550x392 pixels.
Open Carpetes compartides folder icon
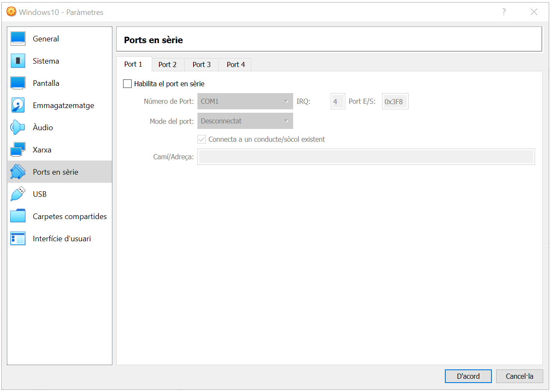tap(18, 216)
